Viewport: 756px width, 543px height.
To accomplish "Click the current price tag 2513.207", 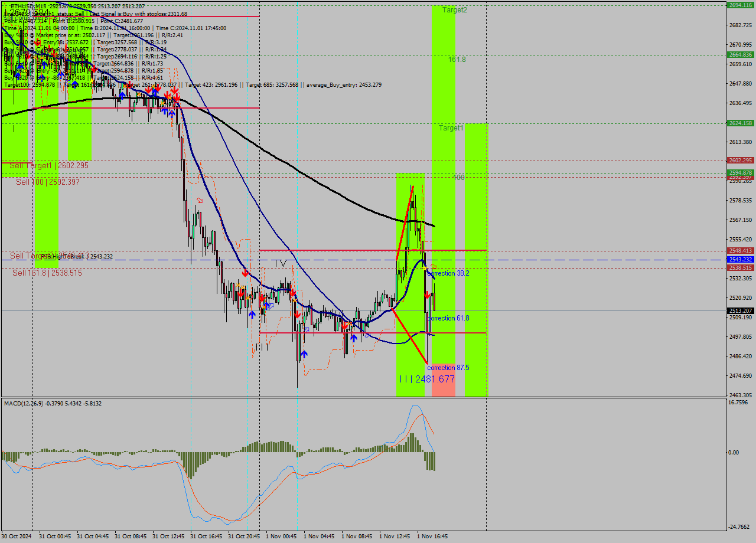I will [x=740, y=310].
